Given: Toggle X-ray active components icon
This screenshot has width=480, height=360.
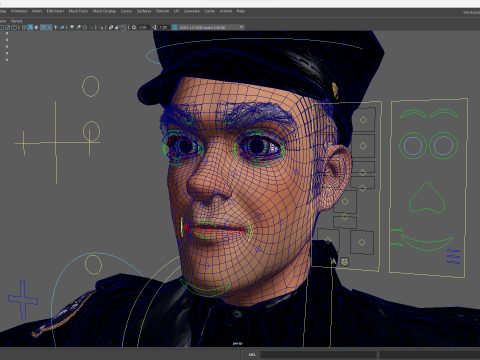Looking at the screenshot, I should (117, 27).
